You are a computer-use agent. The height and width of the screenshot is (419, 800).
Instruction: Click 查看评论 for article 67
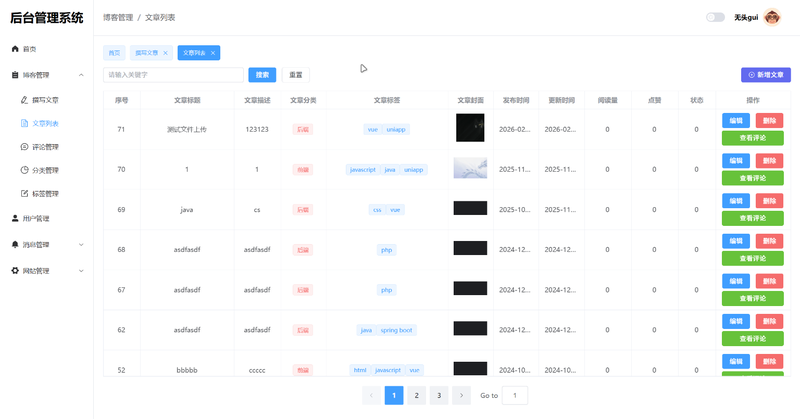[x=753, y=299]
